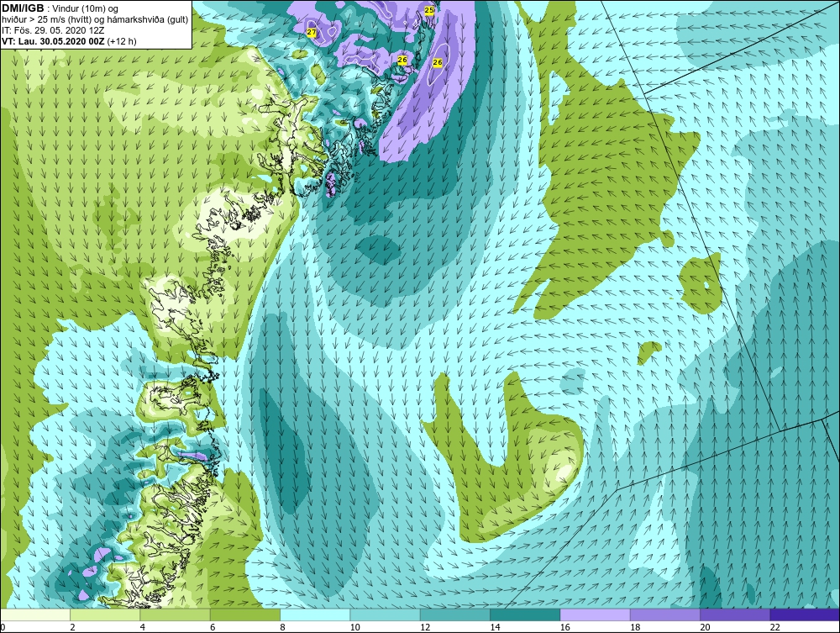This screenshot has width=840, height=633.
Task: Select the 'hviður > 25 m/s' legend description line
Action: click(95, 20)
